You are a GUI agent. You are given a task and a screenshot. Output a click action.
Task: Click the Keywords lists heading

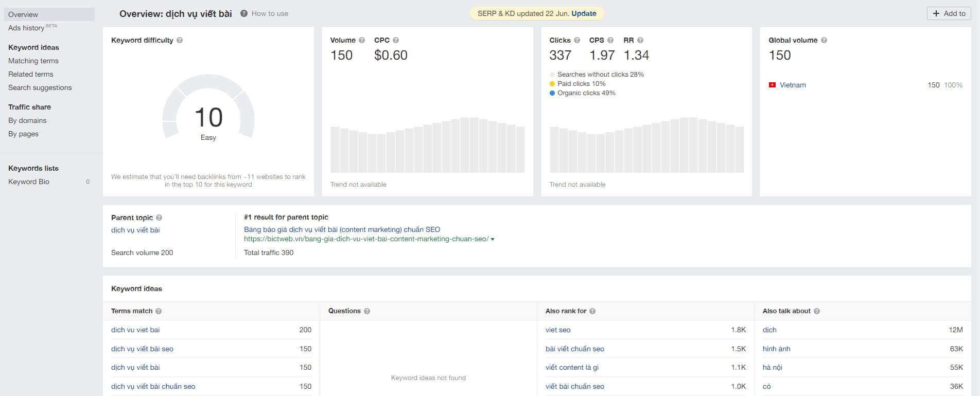click(33, 168)
